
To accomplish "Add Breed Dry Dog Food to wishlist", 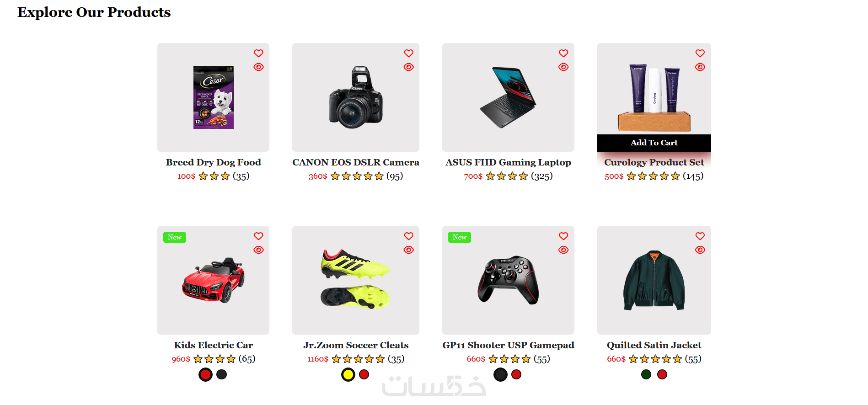I will coord(258,53).
